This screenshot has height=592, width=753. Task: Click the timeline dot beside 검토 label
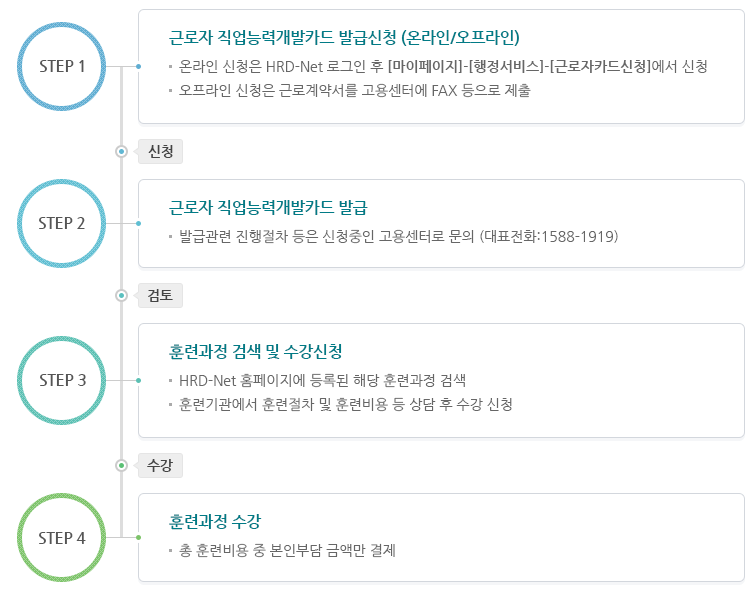point(121,295)
